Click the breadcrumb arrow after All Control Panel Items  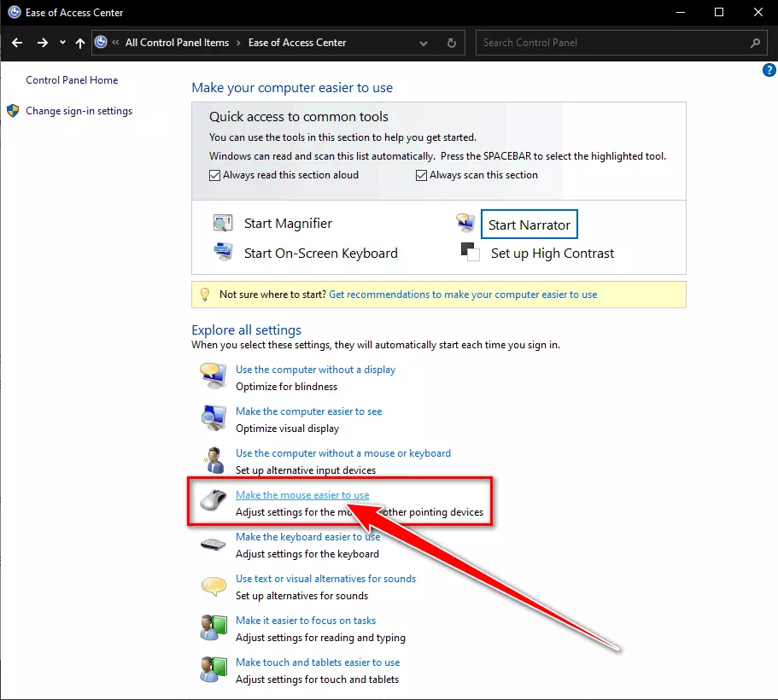238,43
